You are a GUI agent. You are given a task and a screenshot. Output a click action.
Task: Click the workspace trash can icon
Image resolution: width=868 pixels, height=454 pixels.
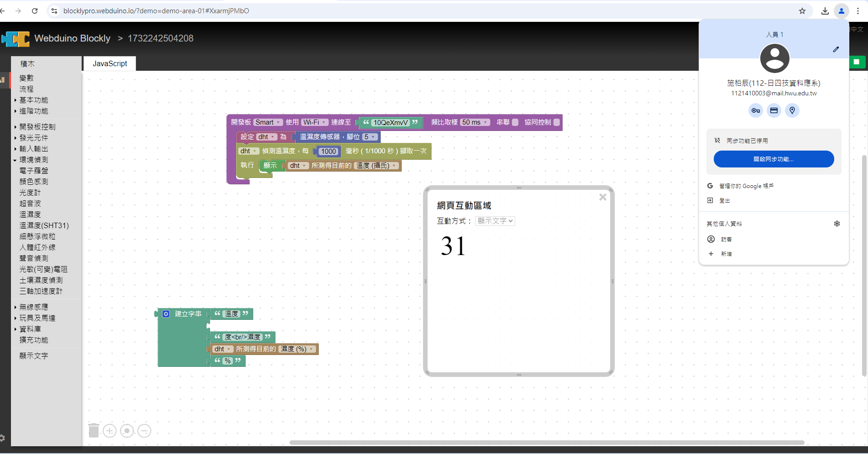(94, 430)
